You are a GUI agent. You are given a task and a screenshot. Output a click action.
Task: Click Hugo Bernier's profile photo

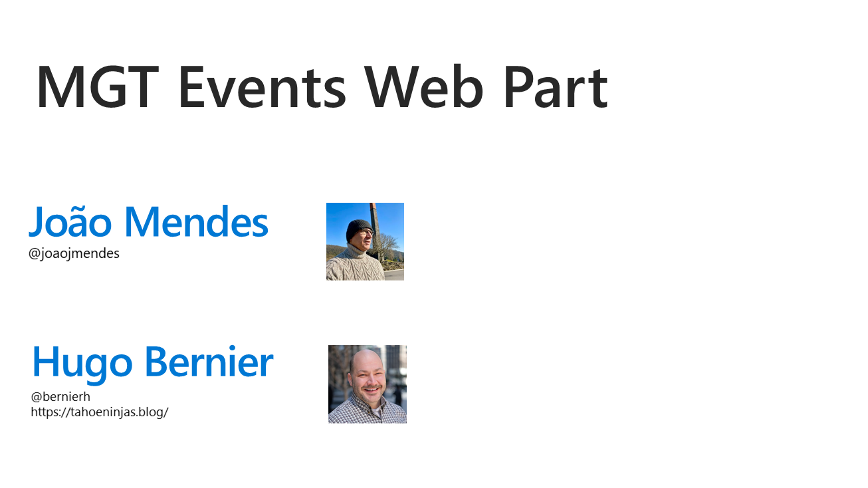pos(367,384)
